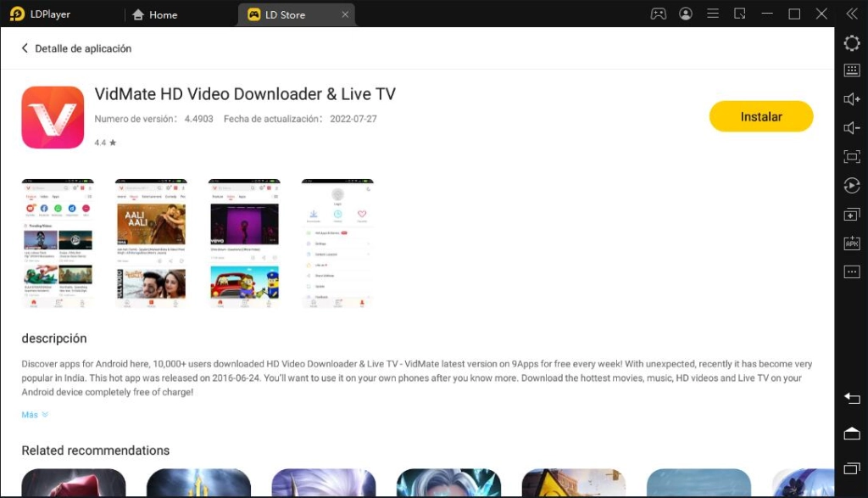Click the version number 4.4903

[x=198, y=119]
